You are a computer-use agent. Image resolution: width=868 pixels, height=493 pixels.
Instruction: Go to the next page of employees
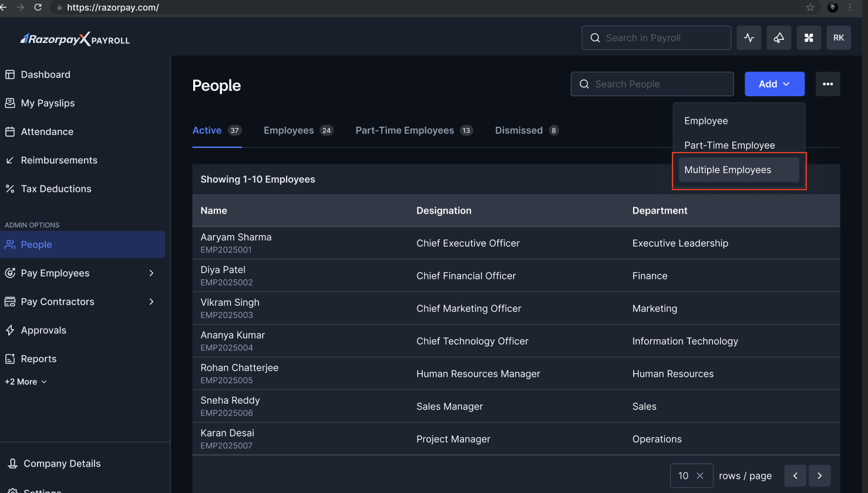pos(820,476)
